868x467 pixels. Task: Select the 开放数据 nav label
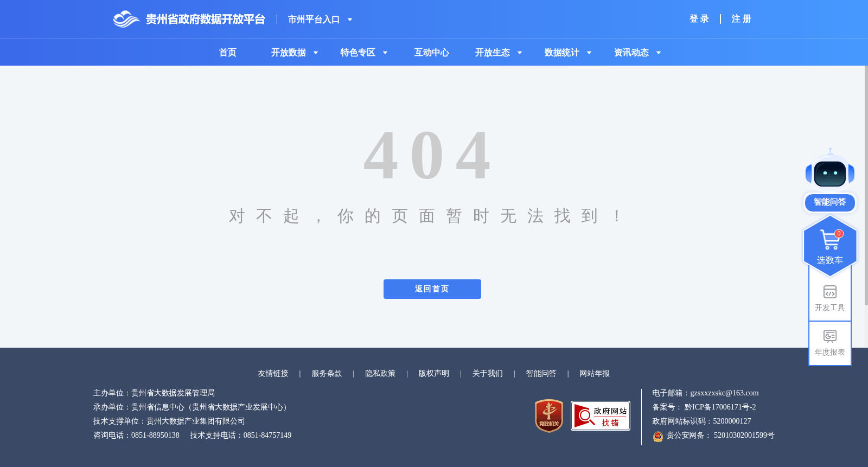289,53
